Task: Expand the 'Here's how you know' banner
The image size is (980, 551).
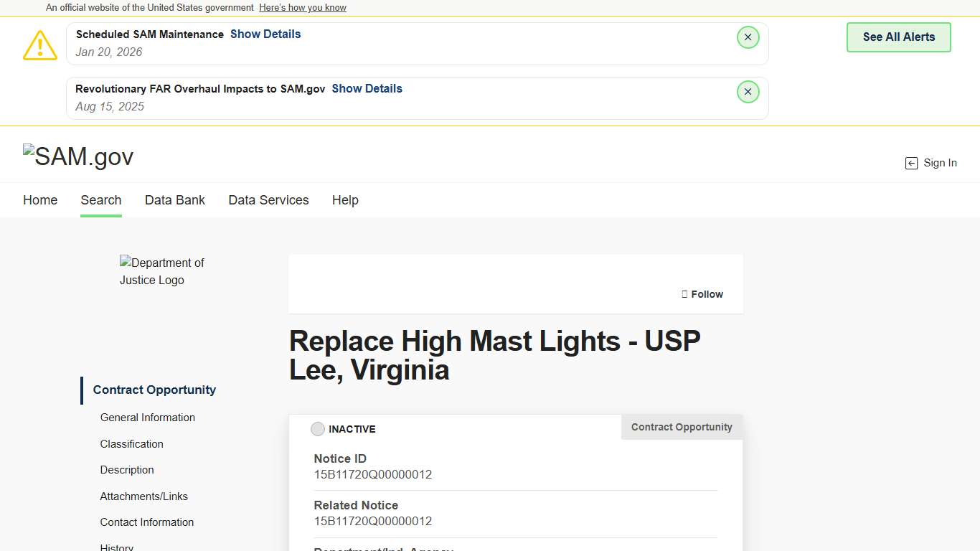Action: pos(303,8)
